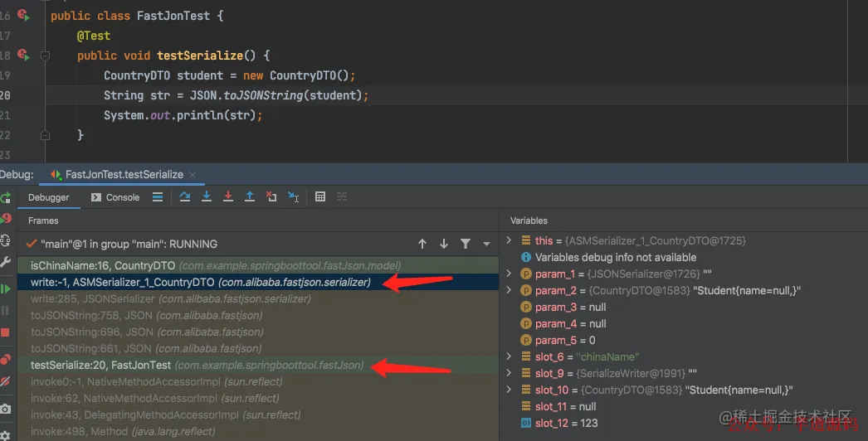Click the frames filter funnel icon
This screenshot has width=868, height=441.
pyautogui.click(x=466, y=244)
